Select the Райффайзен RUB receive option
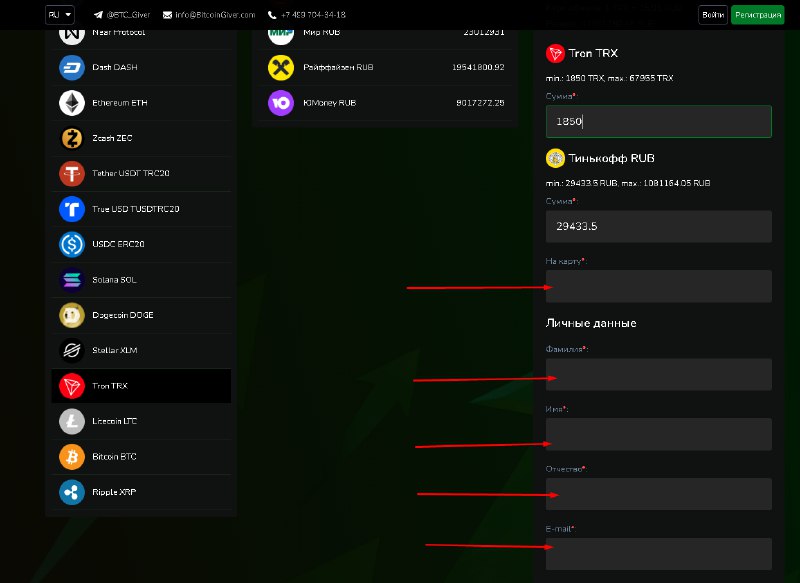800x583 pixels. click(385, 67)
